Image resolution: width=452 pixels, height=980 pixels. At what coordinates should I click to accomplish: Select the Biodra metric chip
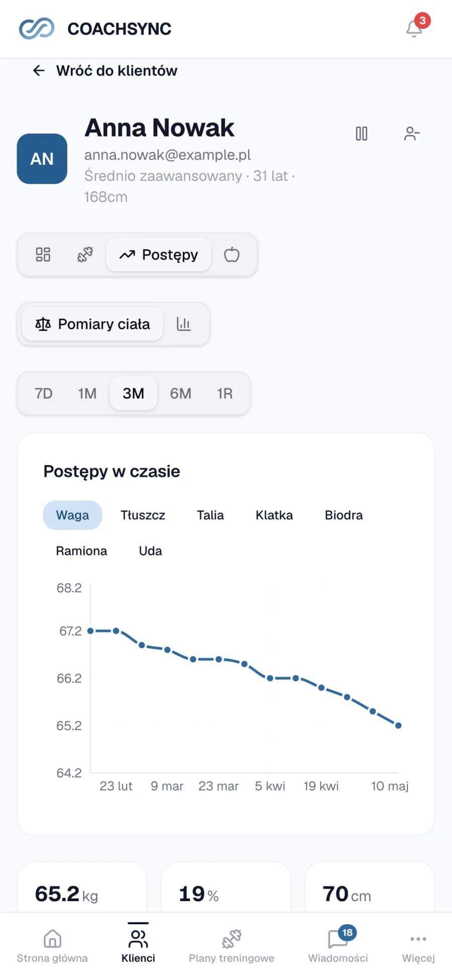click(x=344, y=515)
